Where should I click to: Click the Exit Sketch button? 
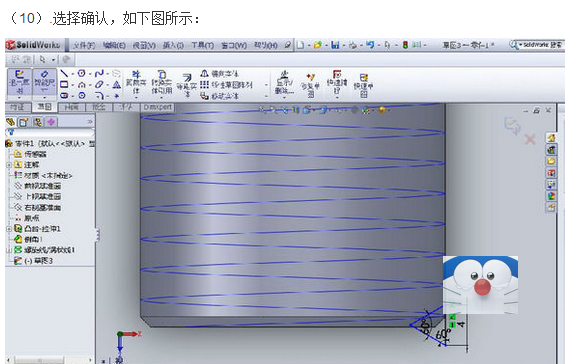(20, 84)
